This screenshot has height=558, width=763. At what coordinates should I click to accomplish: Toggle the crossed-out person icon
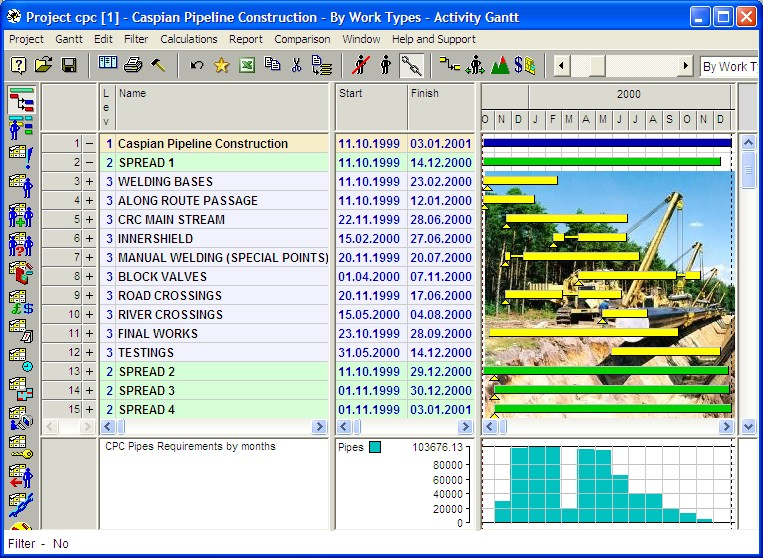[x=361, y=65]
